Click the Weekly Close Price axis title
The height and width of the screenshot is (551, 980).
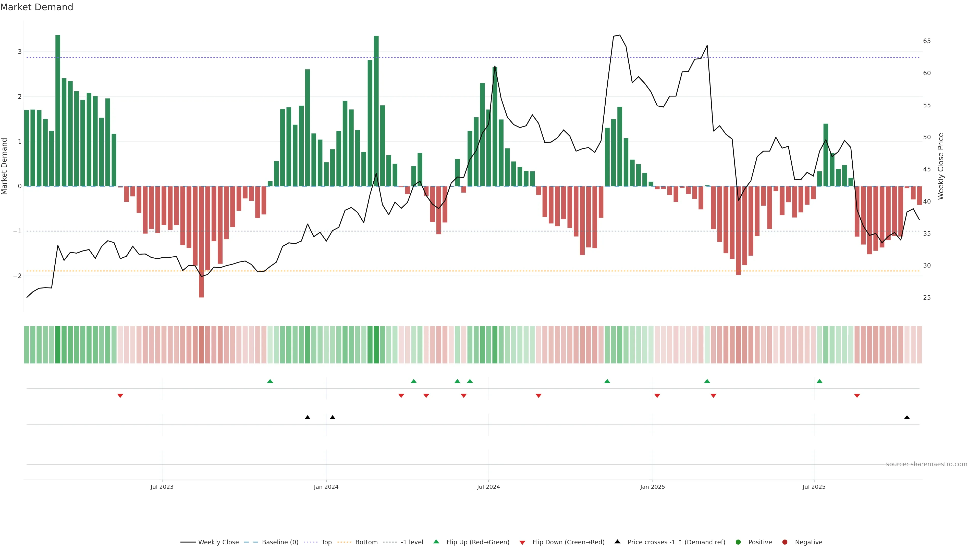940,166
